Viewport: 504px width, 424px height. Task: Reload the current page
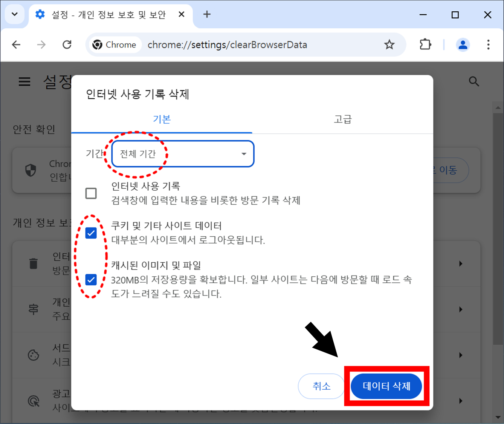[x=67, y=44]
